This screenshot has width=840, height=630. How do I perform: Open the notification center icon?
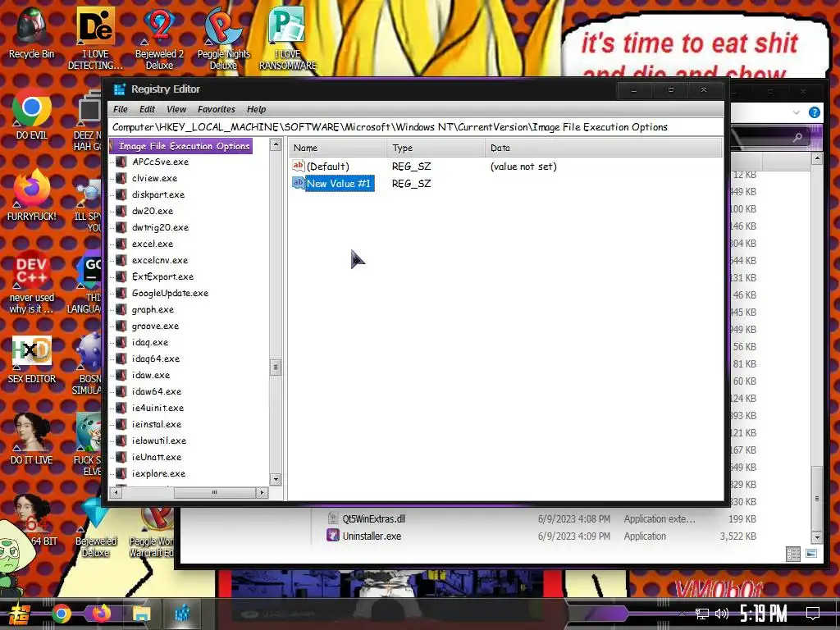point(813,614)
